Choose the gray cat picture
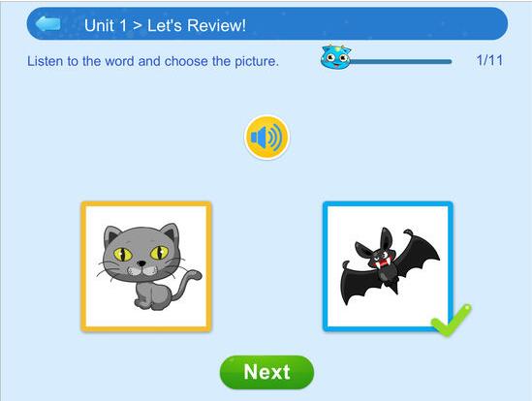The width and height of the screenshot is (532, 401). [146, 266]
